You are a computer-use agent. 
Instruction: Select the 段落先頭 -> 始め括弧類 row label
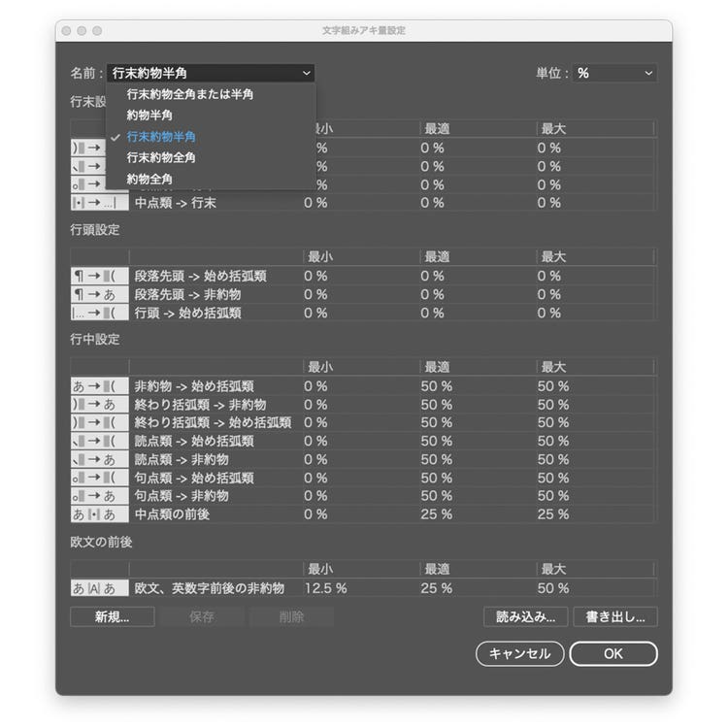point(201,277)
